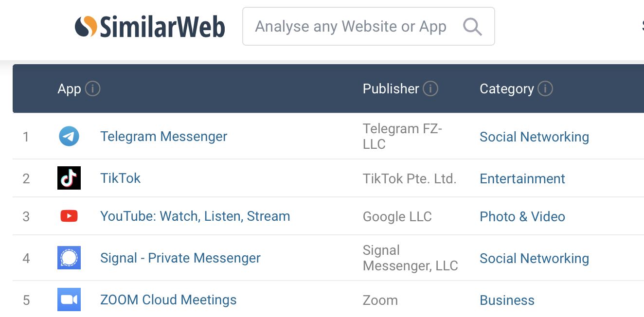Click the Signal app icon

(x=69, y=258)
